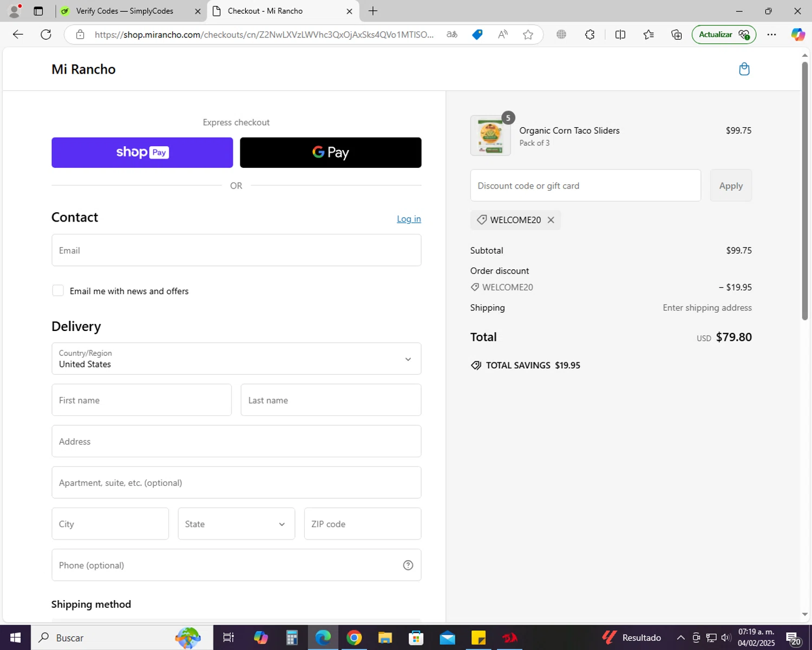
Task: Close the Verify Codes tab
Action: tap(198, 11)
